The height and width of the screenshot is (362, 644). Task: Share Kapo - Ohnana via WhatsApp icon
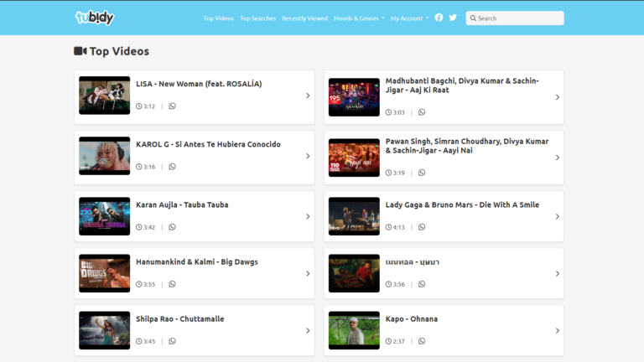(422, 341)
